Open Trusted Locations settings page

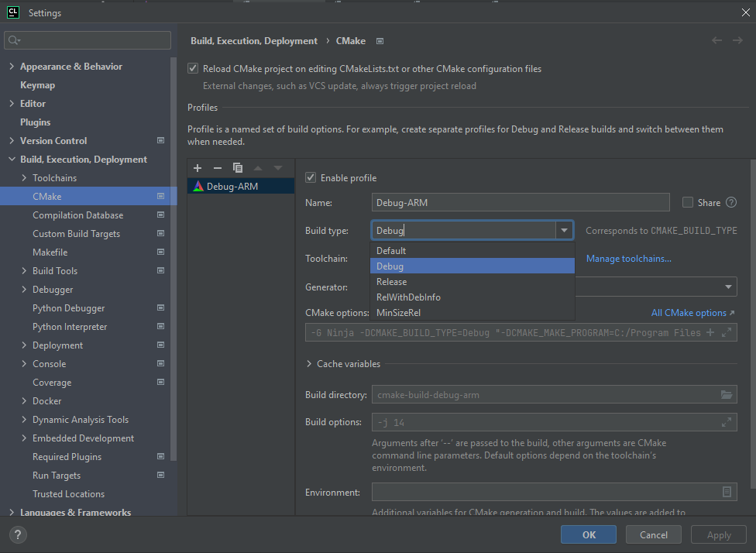click(x=68, y=493)
